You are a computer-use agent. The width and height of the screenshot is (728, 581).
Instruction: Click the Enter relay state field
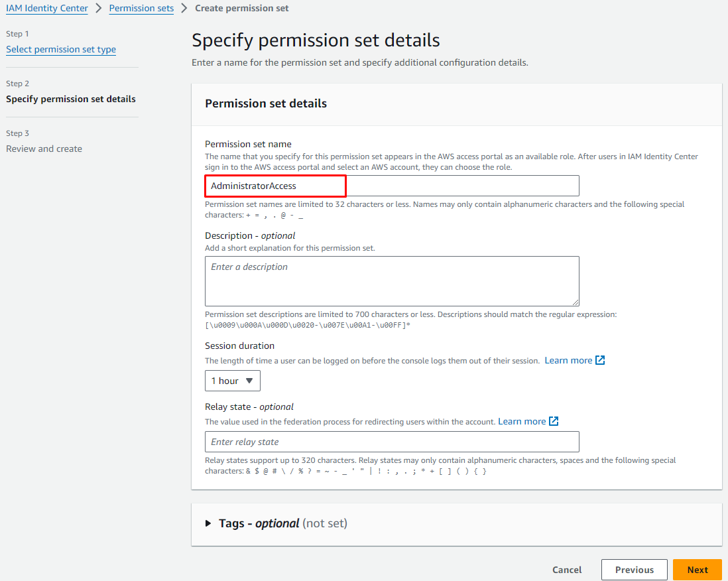(391, 442)
